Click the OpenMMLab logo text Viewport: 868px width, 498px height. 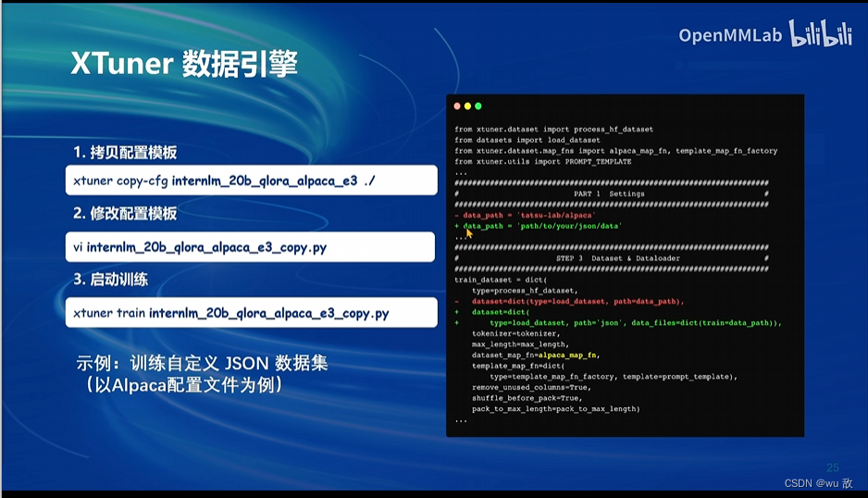(x=730, y=35)
